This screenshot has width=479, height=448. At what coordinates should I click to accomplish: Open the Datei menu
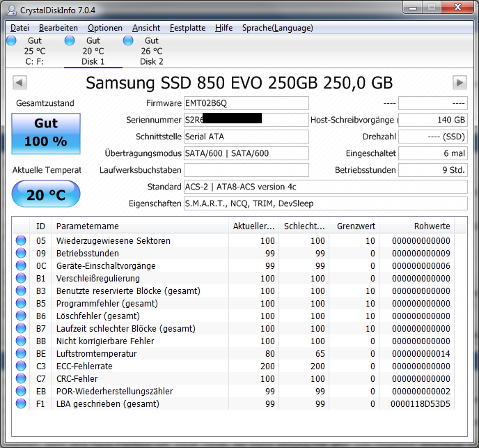click(x=19, y=28)
